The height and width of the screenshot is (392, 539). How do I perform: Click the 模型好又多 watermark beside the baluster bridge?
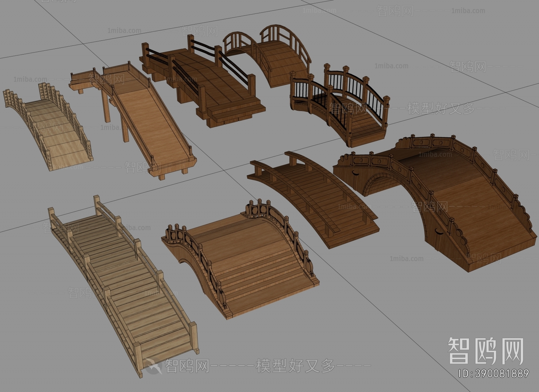[x=441, y=108]
